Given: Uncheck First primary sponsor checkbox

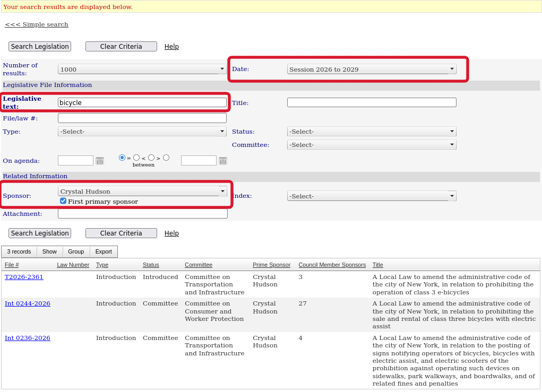Looking at the screenshot, I should tap(63, 201).
